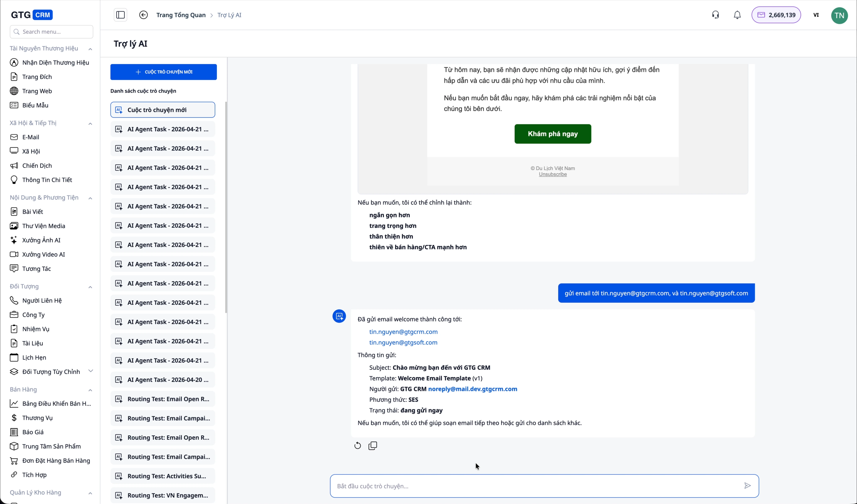Click the regenerate response icon
This screenshot has width=857, height=504.
pyautogui.click(x=357, y=446)
